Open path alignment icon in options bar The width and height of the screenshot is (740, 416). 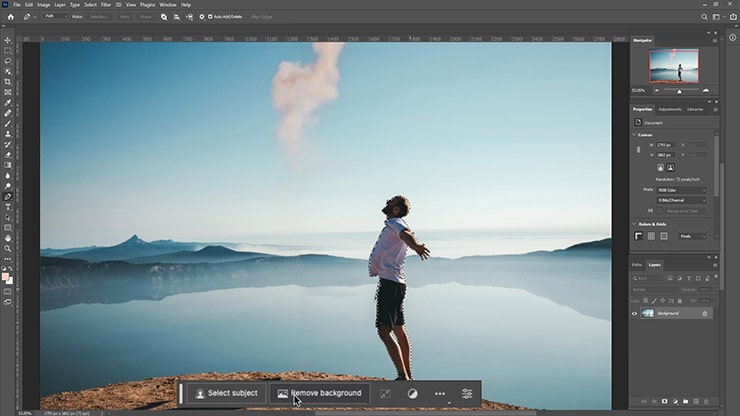coord(177,17)
